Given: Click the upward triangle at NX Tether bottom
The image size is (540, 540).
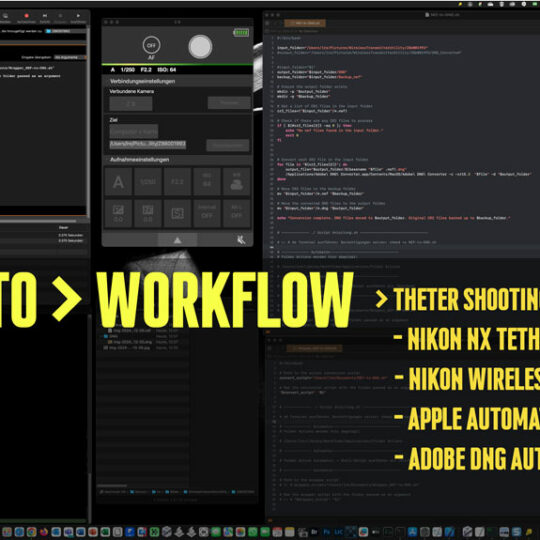Looking at the screenshot, I should pyautogui.click(x=177, y=240).
